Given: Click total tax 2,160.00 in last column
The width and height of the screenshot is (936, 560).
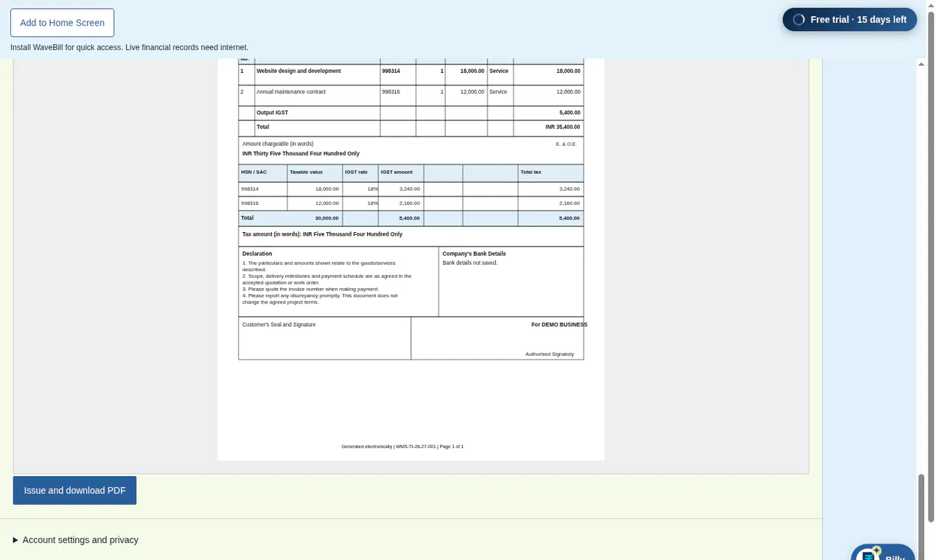Looking at the screenshot, I should (x=569, y=203).
